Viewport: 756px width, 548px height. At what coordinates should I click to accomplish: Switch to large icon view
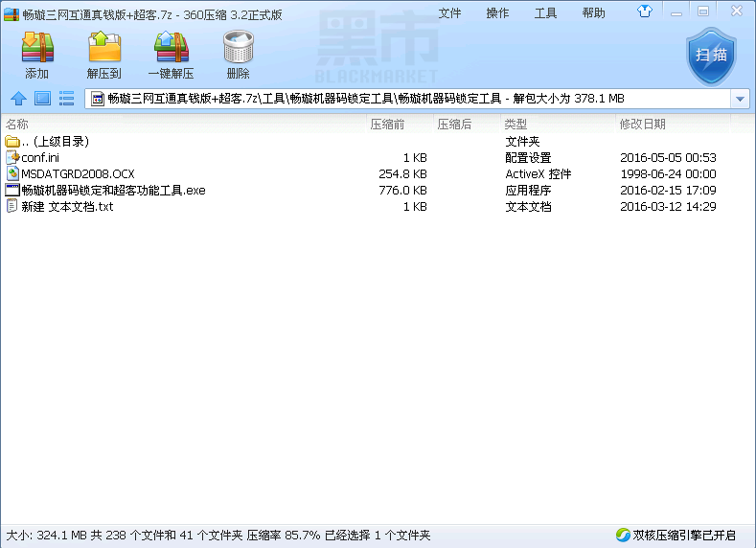pyautogui.click(x=42, y=99)
